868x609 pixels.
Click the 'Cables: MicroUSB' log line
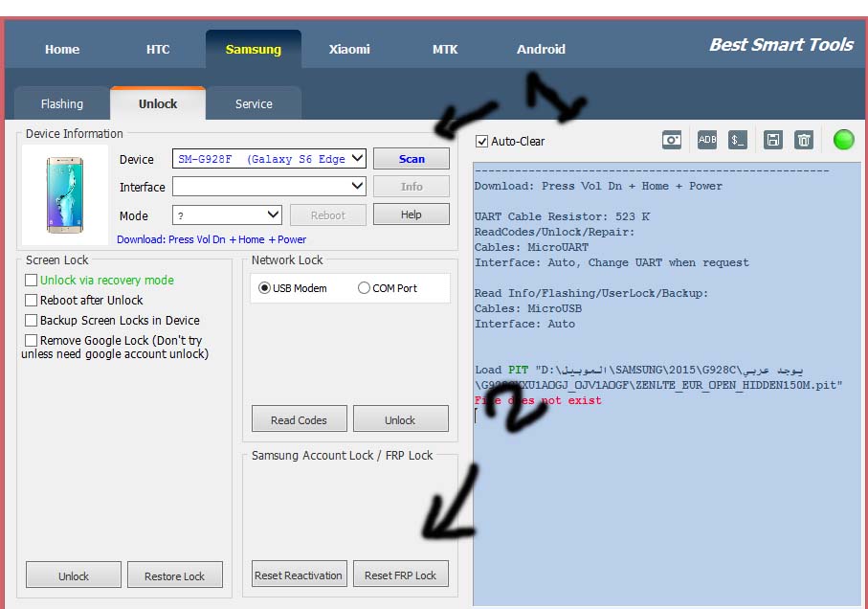[x=528, y=308]
